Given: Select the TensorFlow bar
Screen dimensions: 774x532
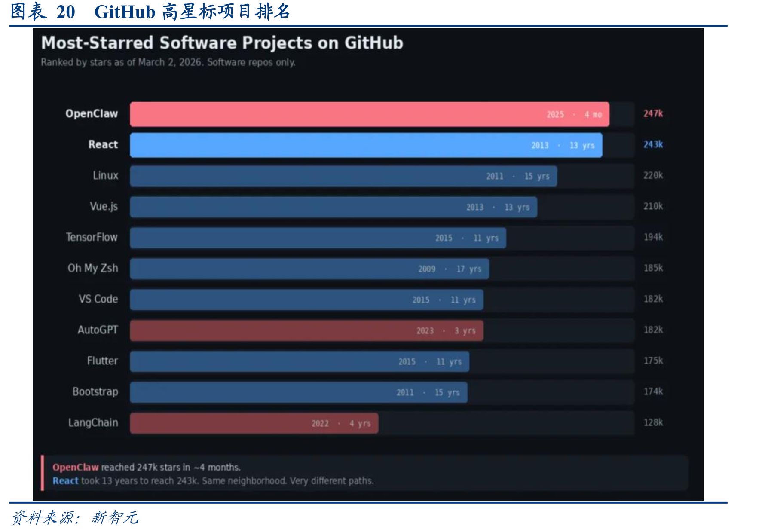Looking at the screenshot, I should point(318,238).
